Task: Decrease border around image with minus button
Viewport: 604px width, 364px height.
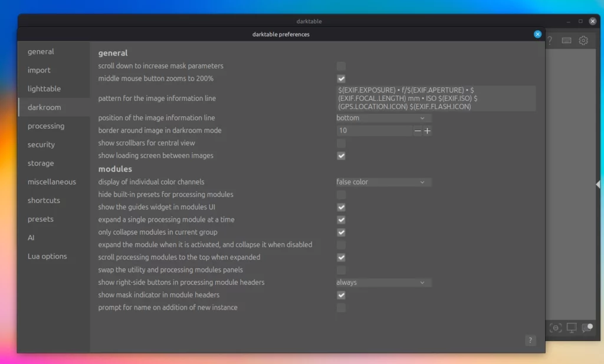Action: (x=418, y=131)
